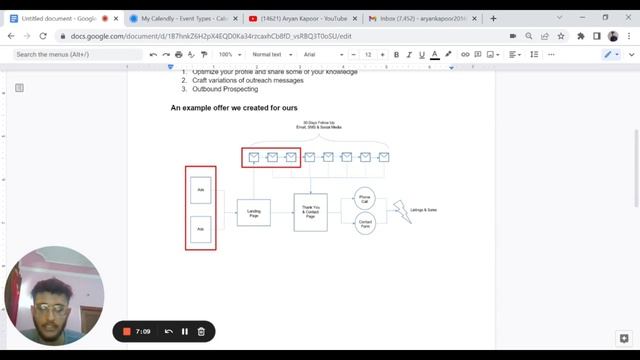The width and height of the screenshot is (640, 360).
Task: Open the Extensions puzzle icon
Action: click(x=580, y=36)
